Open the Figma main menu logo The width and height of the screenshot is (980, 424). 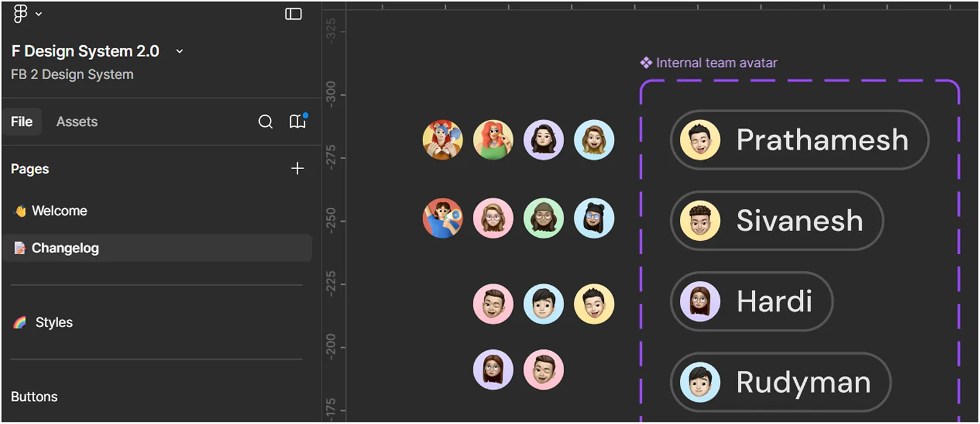point(20,13)
